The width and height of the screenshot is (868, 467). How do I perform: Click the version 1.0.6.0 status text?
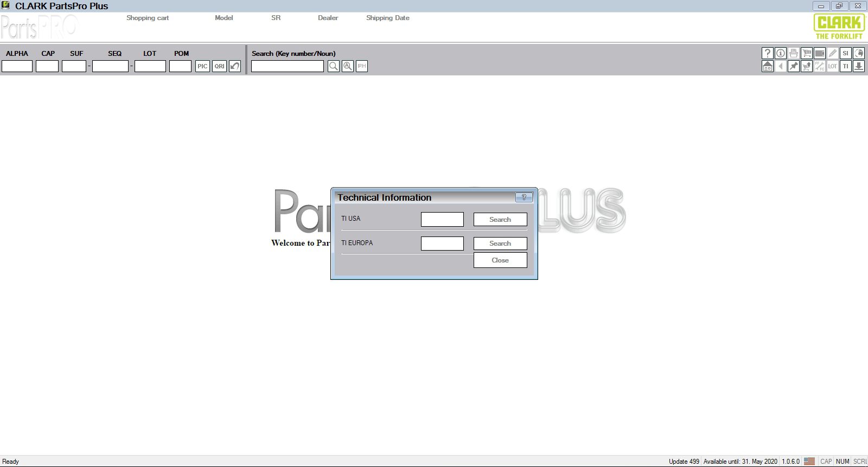[791, 462]
